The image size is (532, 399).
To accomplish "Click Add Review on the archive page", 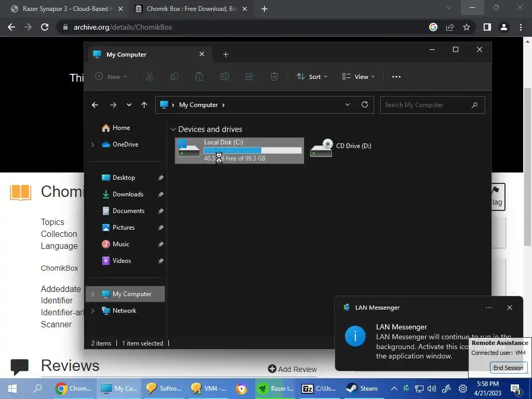I will (x=292, y=369).
